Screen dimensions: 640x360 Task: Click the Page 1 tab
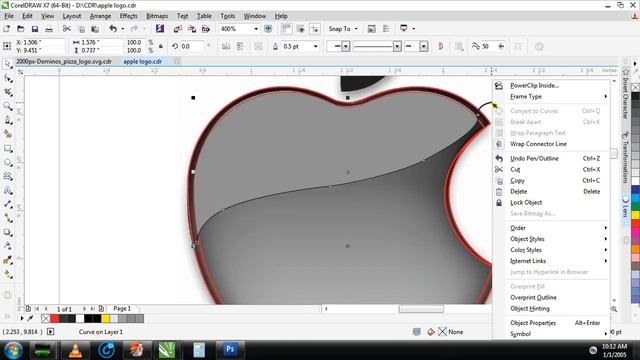point(122,309)
